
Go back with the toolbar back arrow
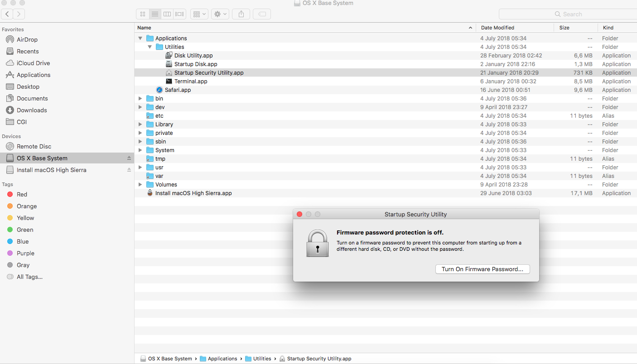tap(8, 14)
